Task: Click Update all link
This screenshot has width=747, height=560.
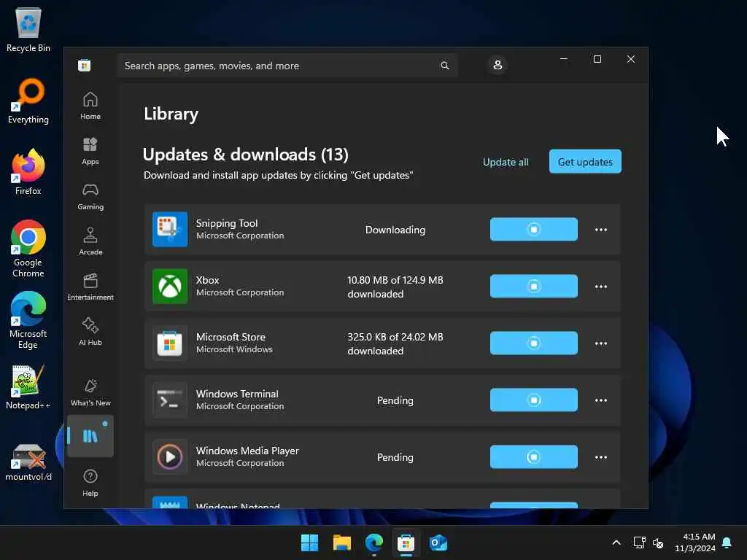Action: tap(506, 162)
